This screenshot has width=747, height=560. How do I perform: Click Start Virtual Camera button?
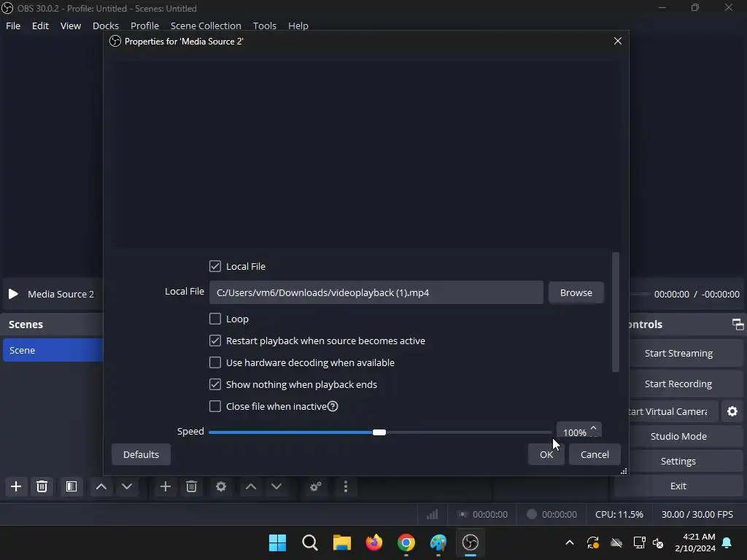click(x=673, y=411)
